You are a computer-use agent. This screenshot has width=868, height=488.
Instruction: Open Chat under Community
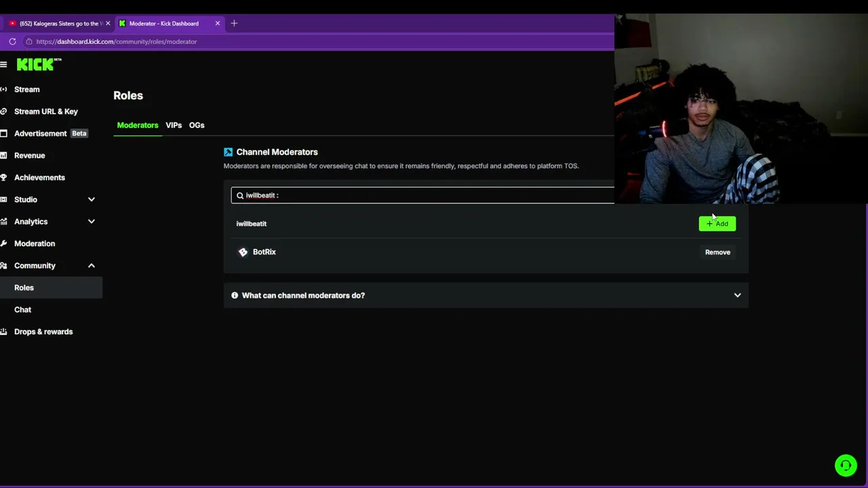(x=22, y=310)
